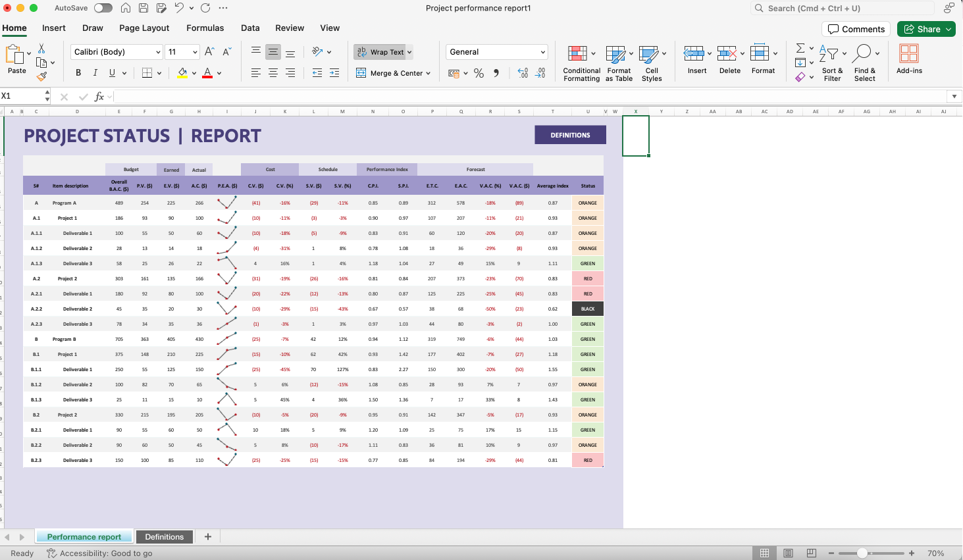This screenshot has height=560, width=963.
Task: Expand Merge & Center options arrow
Action: pos(429,73)
